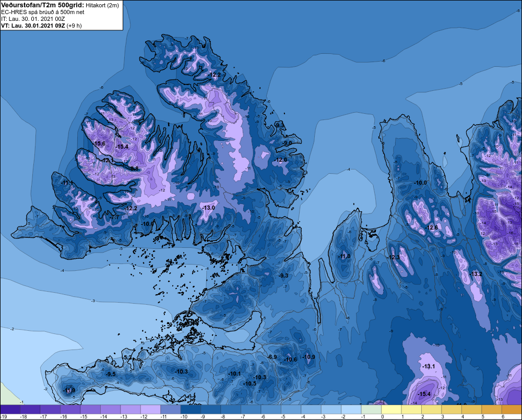Click the -8 legend scale label
This screenshot has height=420, width=522.
pyautogui.click(x=223, y=417)
